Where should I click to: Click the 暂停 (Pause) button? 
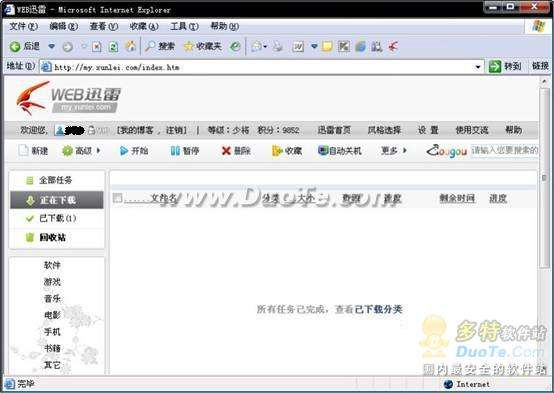(185, 151)
